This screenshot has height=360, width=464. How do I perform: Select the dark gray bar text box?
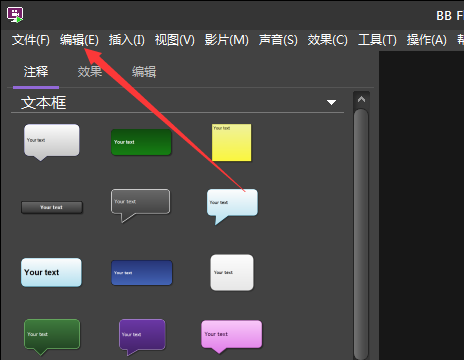(x=52, y=207)
